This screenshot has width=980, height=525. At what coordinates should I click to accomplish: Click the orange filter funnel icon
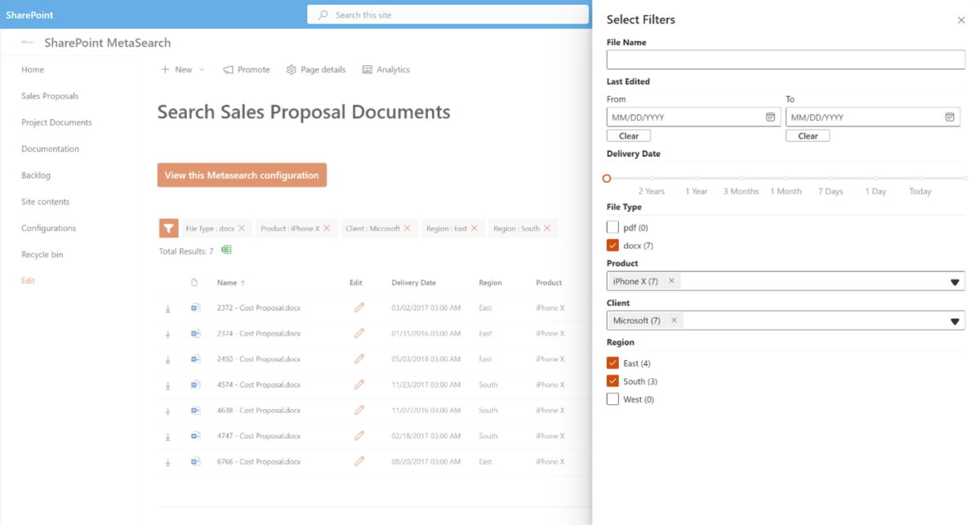pos(168,229)
